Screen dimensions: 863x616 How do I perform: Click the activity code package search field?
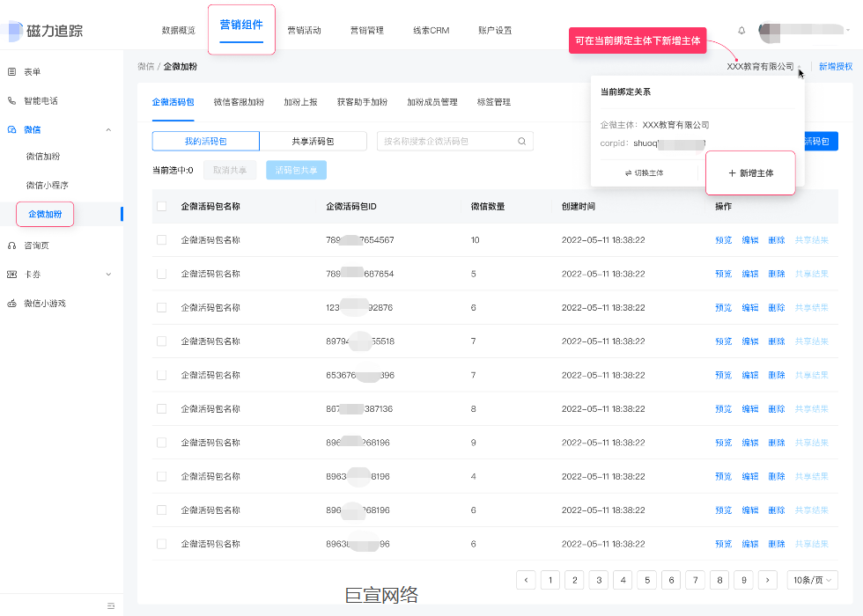455,142
